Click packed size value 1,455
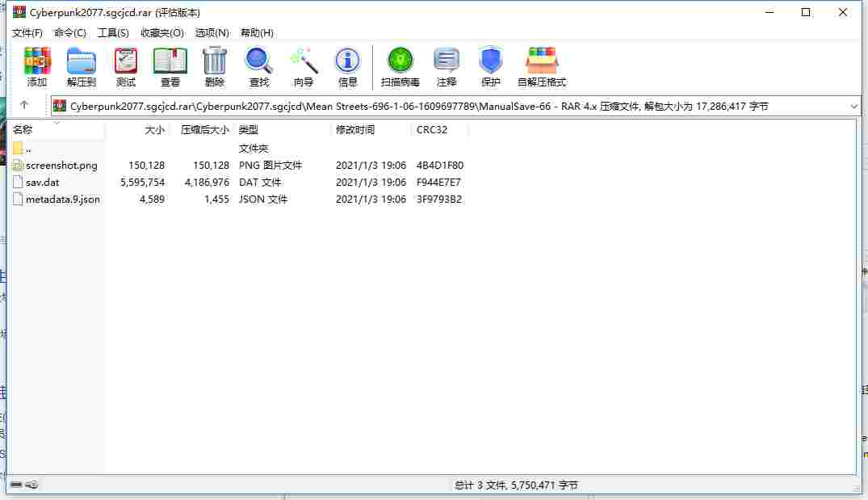 click(216, 200)
